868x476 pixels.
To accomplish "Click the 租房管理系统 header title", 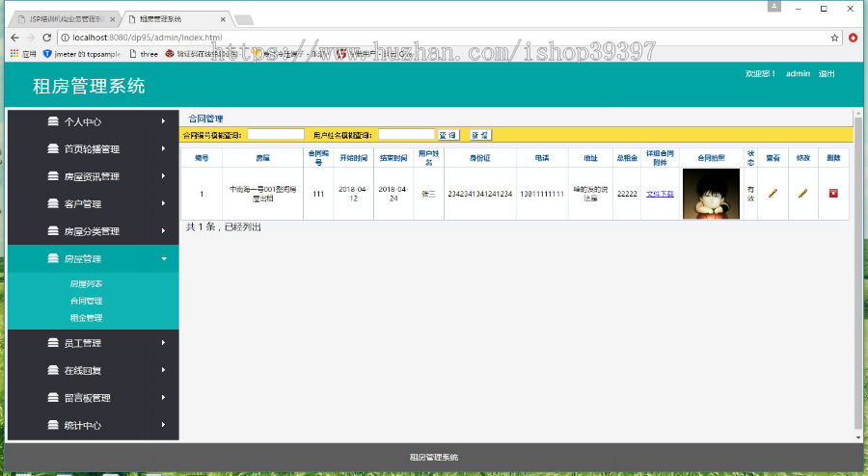I will pyautogui.click(x=89, y=87).
